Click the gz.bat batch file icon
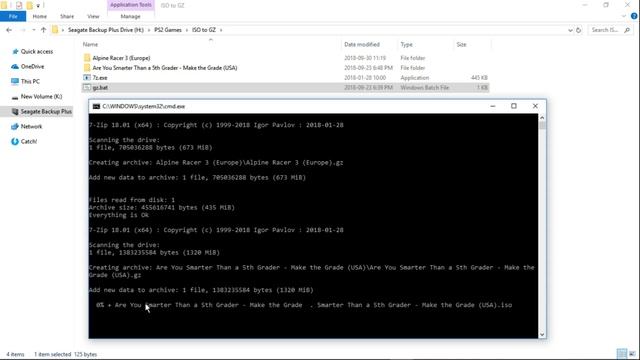Screen dimensions: 640x360 point(87,87)
